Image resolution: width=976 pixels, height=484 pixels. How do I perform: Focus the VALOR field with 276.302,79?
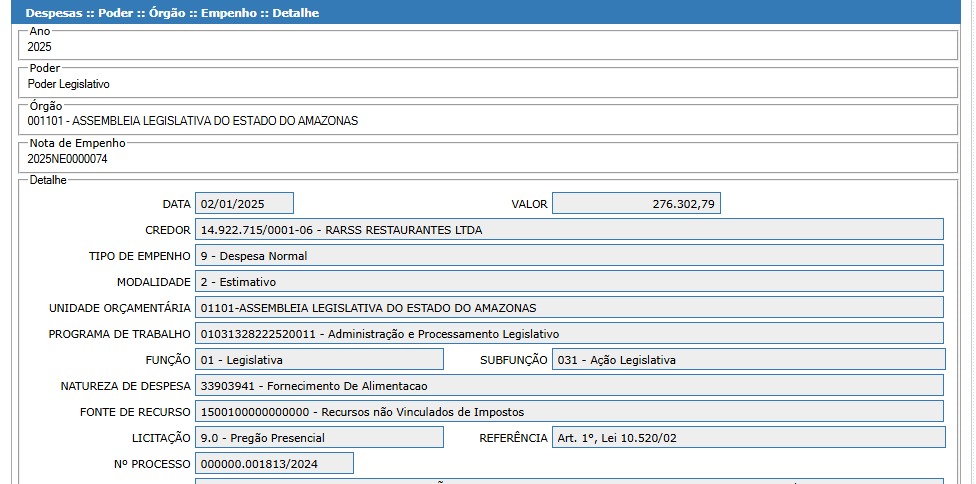pos(636,204)
